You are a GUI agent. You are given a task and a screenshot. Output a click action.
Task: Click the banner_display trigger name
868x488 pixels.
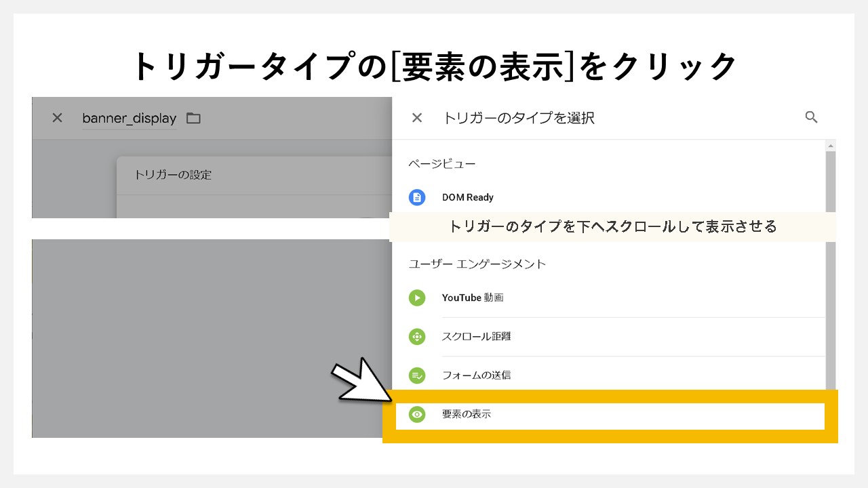(x=129, y=118)
